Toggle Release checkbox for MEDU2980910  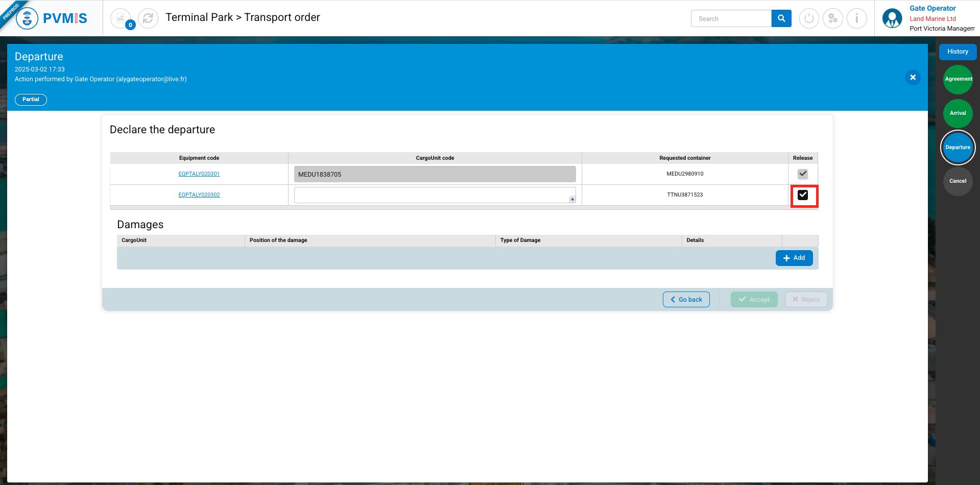click(803, 174)
